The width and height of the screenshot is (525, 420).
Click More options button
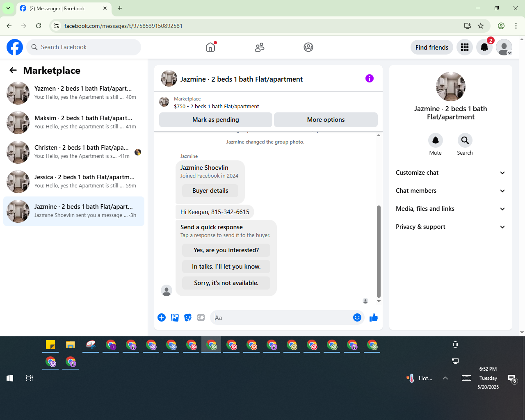[x=326, y=120]
